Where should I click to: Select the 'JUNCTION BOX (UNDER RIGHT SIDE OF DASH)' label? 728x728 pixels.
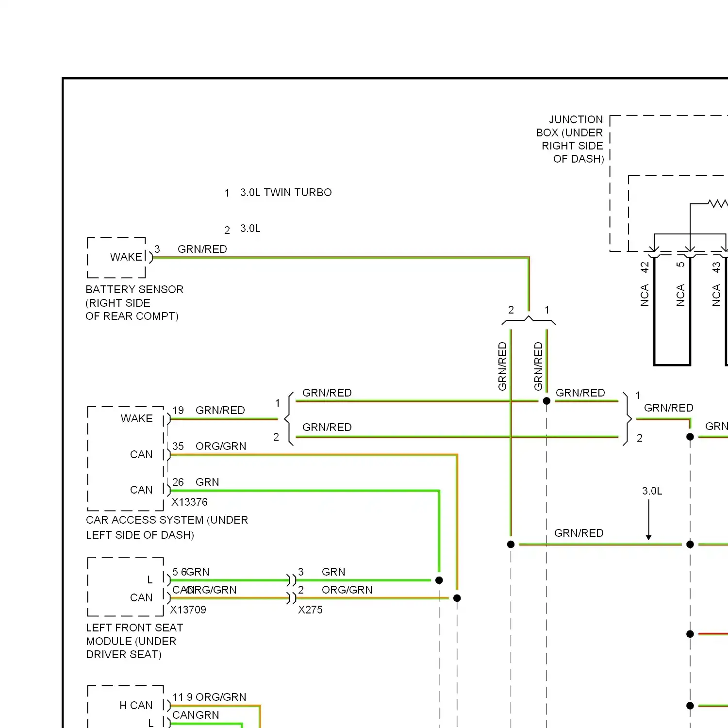[570, 139]
